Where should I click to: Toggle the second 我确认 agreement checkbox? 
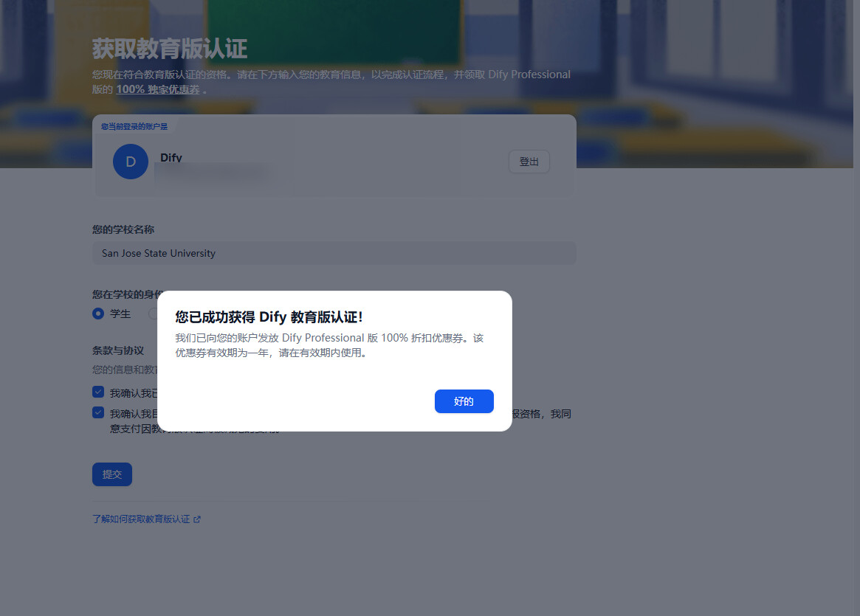[98, 413]
